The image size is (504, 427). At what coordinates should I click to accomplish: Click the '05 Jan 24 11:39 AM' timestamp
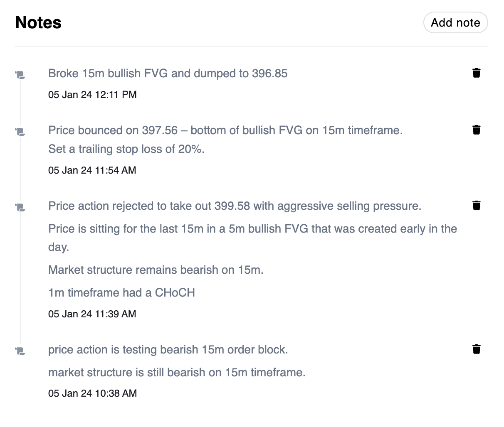[x=92, y=314]
